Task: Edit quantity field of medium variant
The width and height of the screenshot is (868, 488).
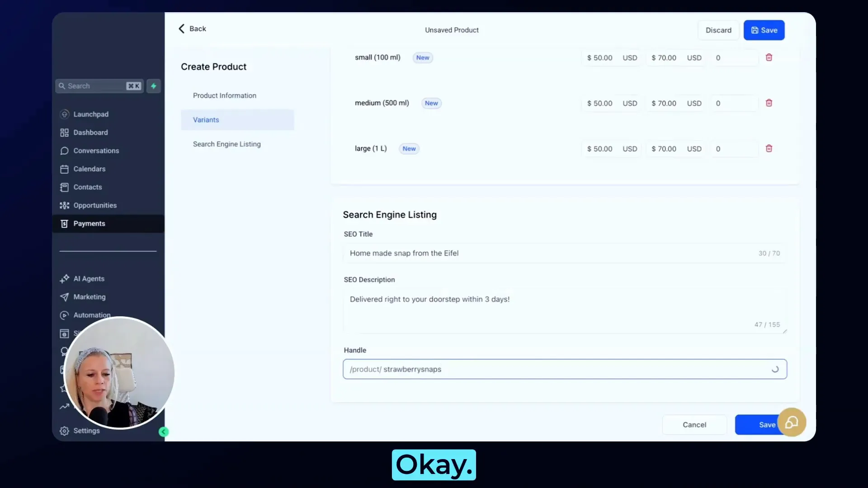Action: (x=734, y=103)
